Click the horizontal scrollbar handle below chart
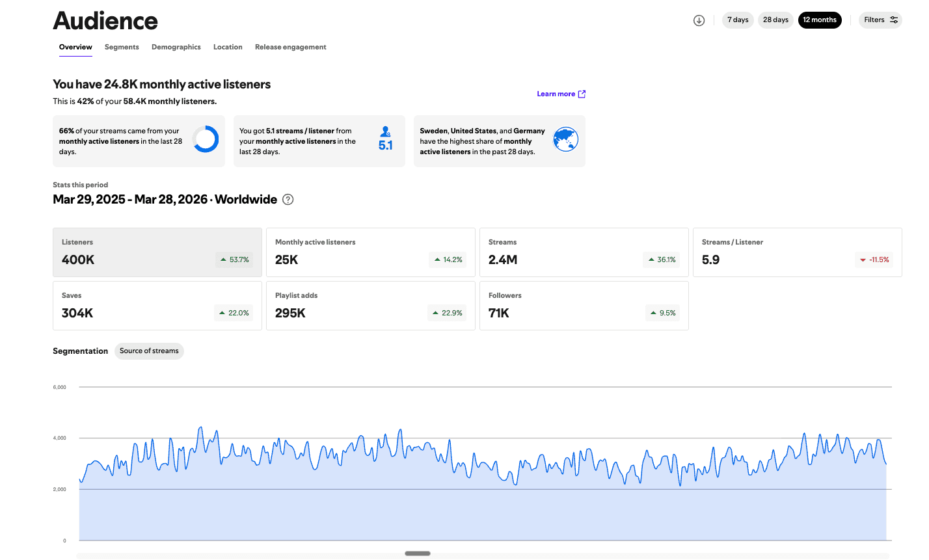The height and width of the screenshot is (560, 929). pos(418,553)
